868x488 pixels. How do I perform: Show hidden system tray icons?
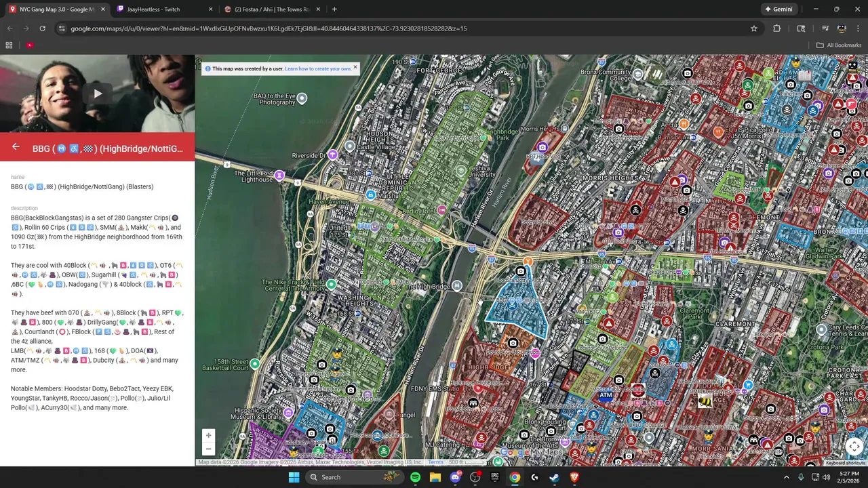click(x=787, y=477)
